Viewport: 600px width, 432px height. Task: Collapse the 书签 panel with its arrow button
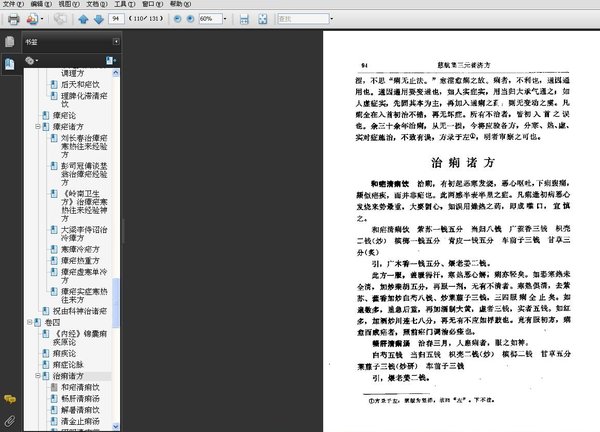click(116, 41)
